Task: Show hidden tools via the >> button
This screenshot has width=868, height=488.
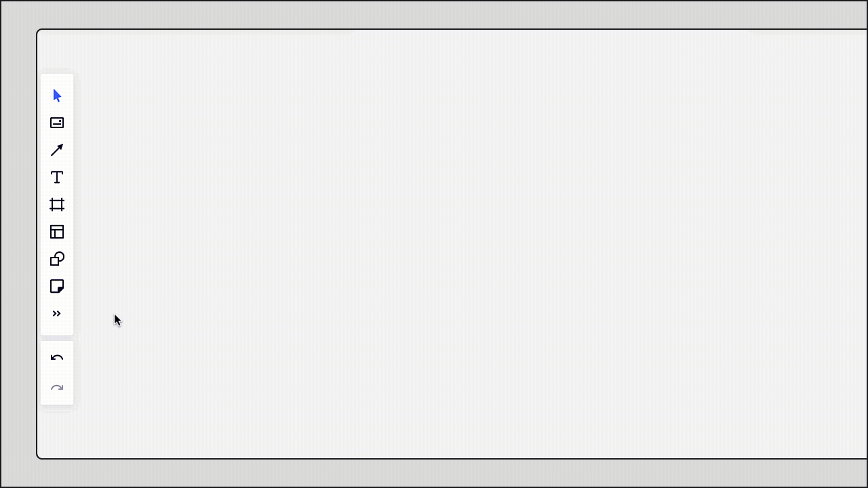Action: pyautogui.click(x=57, y=313)
